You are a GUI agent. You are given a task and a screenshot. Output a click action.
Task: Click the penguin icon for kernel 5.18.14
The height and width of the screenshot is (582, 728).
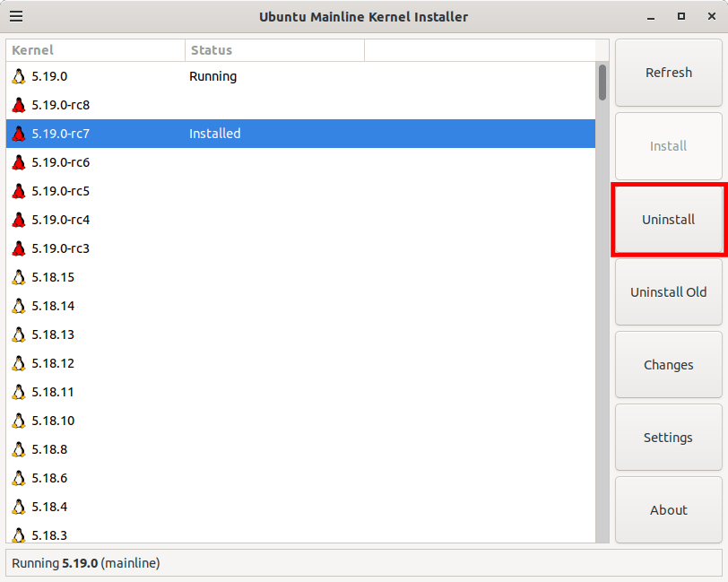click(19, 306)
